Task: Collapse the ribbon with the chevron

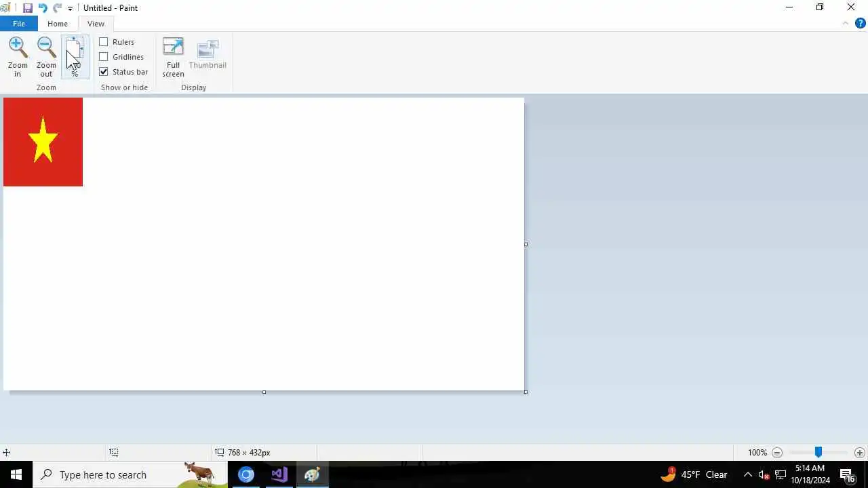Action: [x=845, y=24]
